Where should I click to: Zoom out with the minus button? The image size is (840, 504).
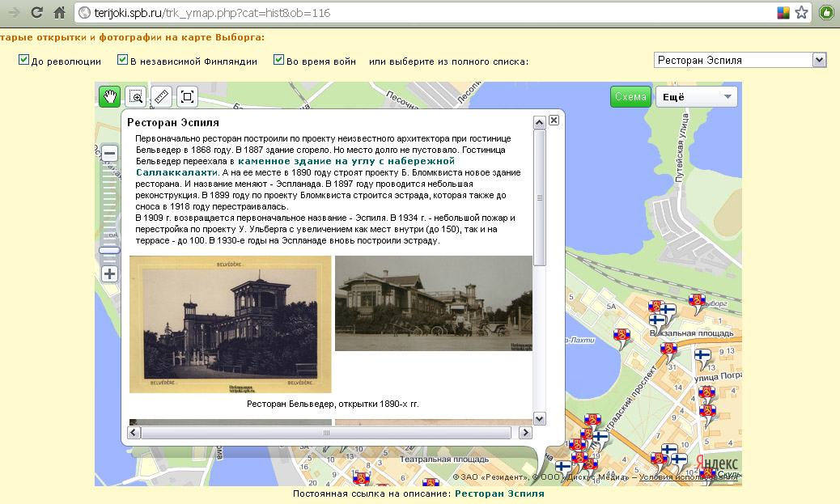(x=109, y=153)
